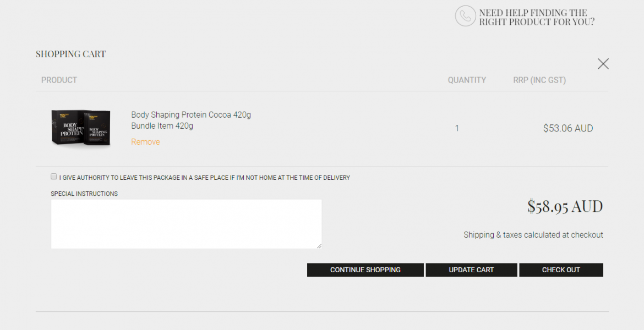Open the Body Shaping Protein Cocoa 420g link
Screen dimensions: 644x330
coord(190,115)
